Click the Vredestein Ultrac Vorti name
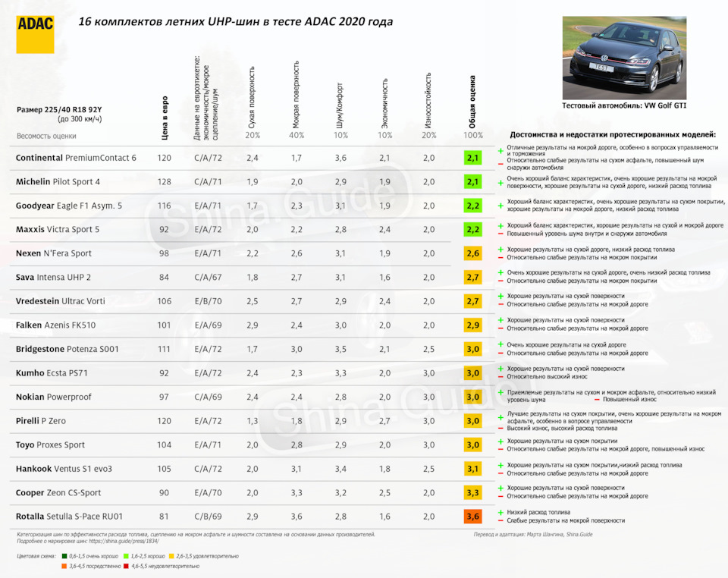Image resolution: width=728 pixels, height=578 pixels. [61, 301]
